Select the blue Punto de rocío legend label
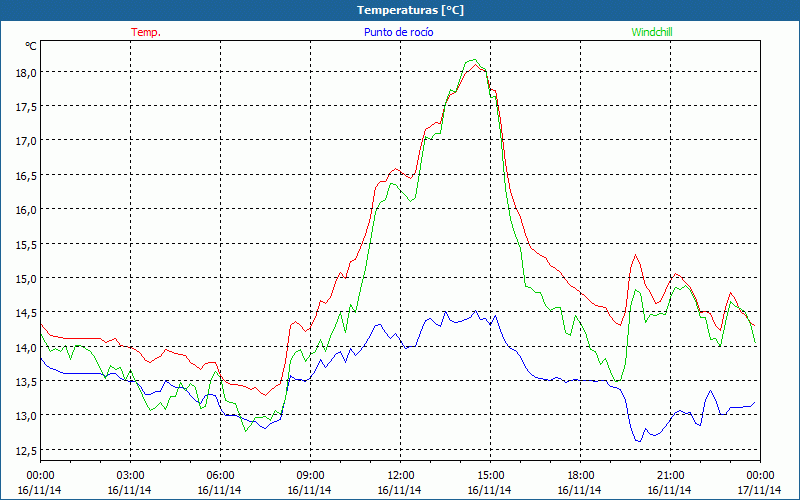Viewport: 800px width, 500px height. 398,32
